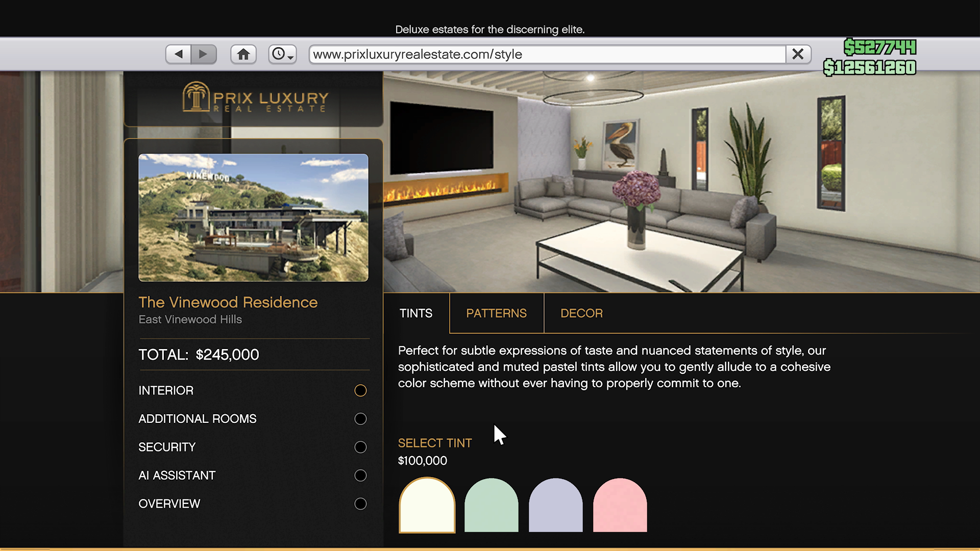This screenshot has width=980, height=551.
Task: Click the browser forward arrow button
Action: click(203, 54)
